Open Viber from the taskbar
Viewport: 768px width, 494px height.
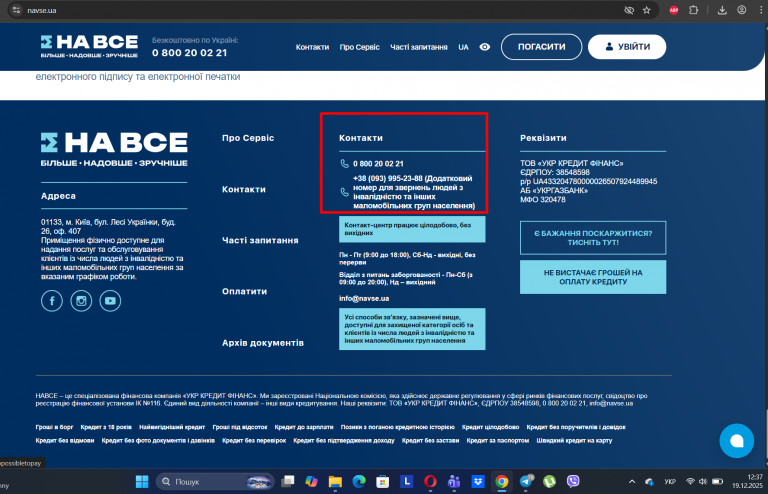click(x=573, y=482)
